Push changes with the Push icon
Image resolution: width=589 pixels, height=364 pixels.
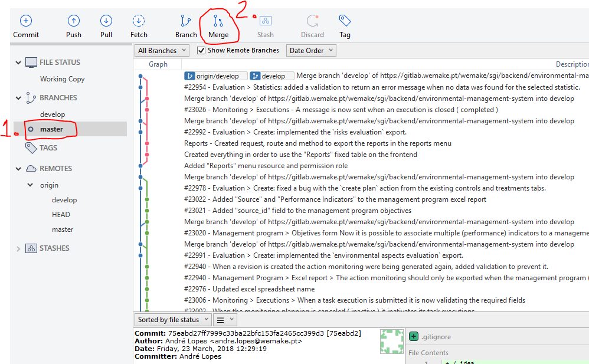click(74, 21)
